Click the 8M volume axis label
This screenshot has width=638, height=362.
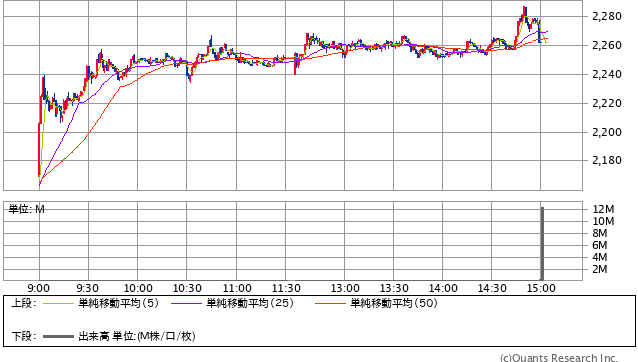[600, 233]
